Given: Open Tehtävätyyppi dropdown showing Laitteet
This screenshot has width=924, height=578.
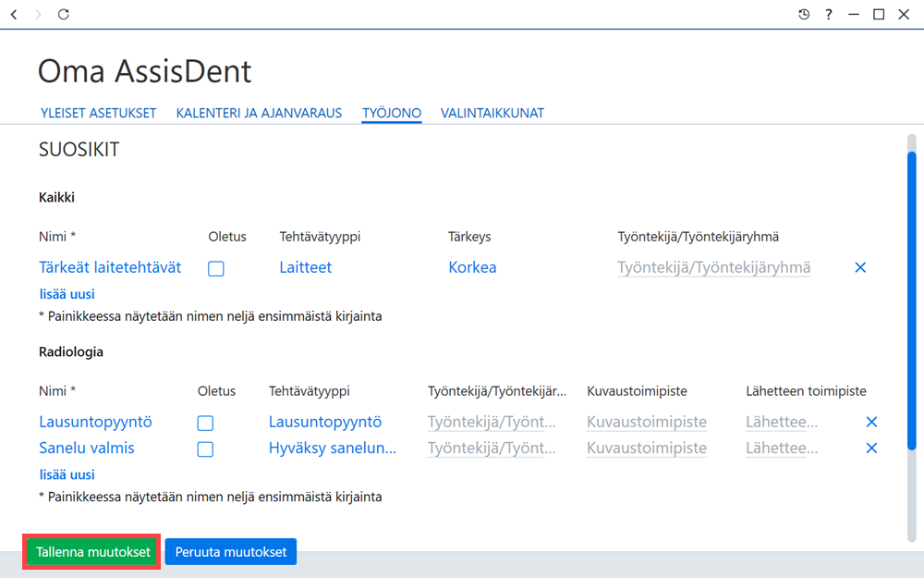Looking at the screenshot, I should click(x=305, y=267).
